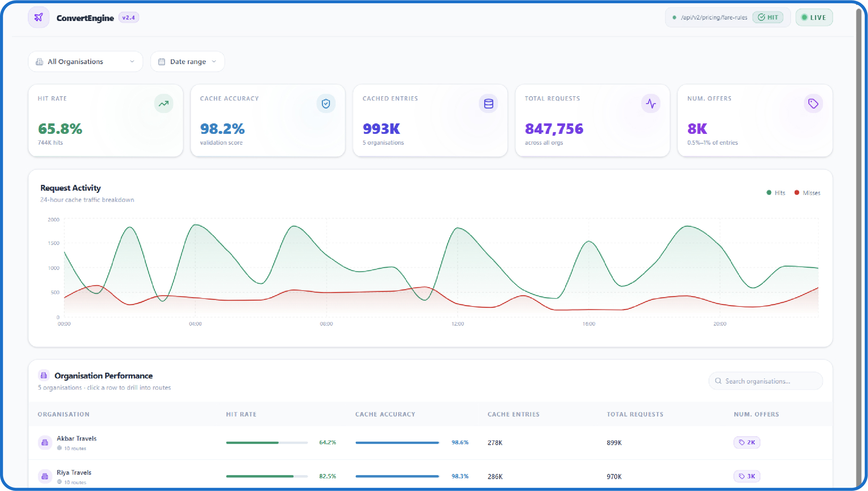Click the vertical page scrollbar
The height and width of the screenshot is (491, 868).
[x=859, y=247]
